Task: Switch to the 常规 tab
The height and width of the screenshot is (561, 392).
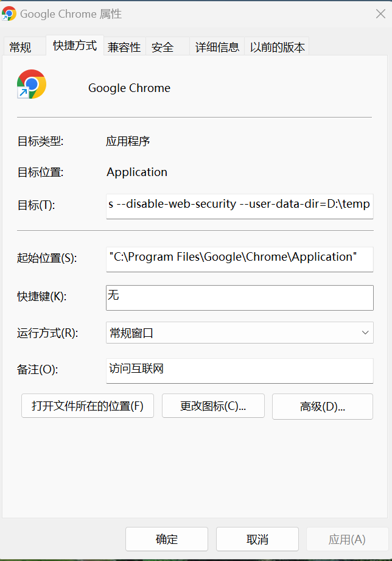Action: point(21,47)
